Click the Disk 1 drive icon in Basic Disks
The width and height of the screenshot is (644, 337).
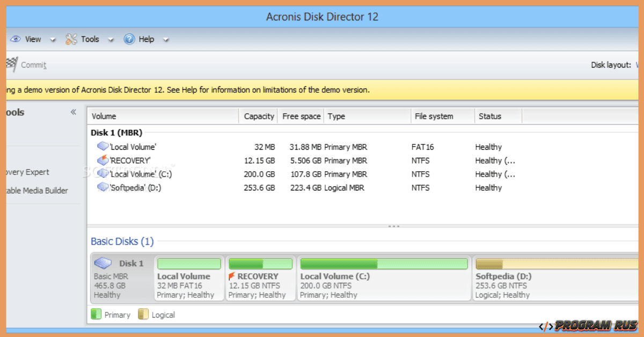click(x=103, y=263)
